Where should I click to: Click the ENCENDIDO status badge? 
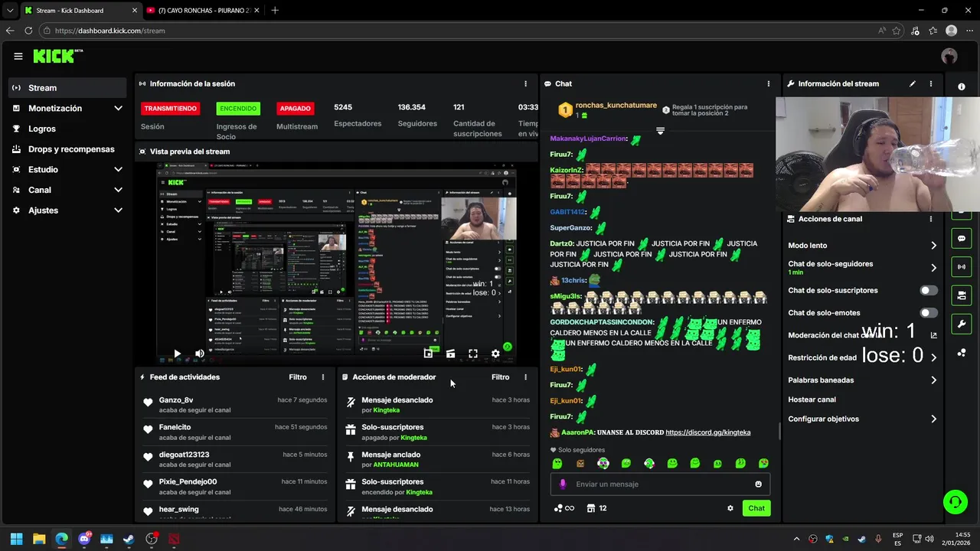coord(238,109)
